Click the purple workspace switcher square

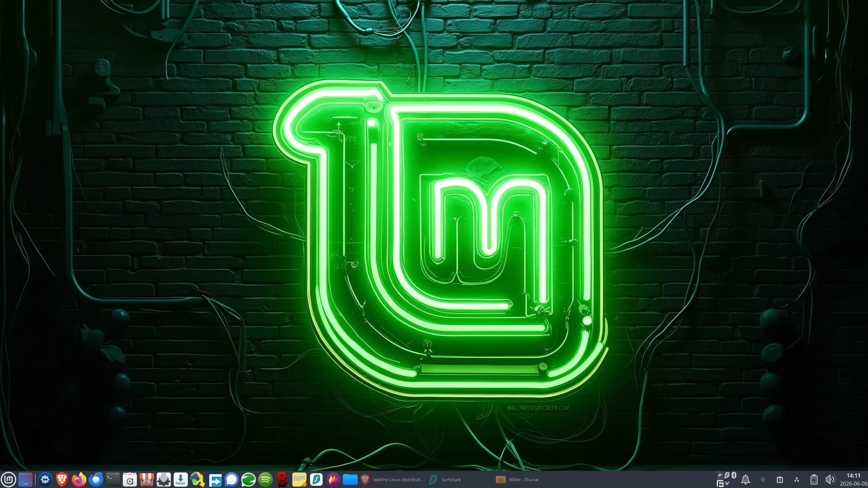pyautogui.click(x=25, y=479)
